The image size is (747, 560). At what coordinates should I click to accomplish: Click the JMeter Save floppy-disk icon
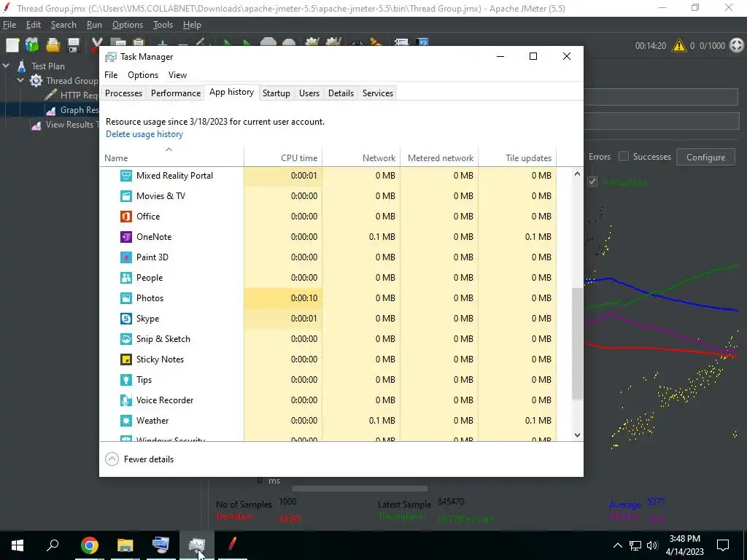pyautogui.click(x=74, y=45)
